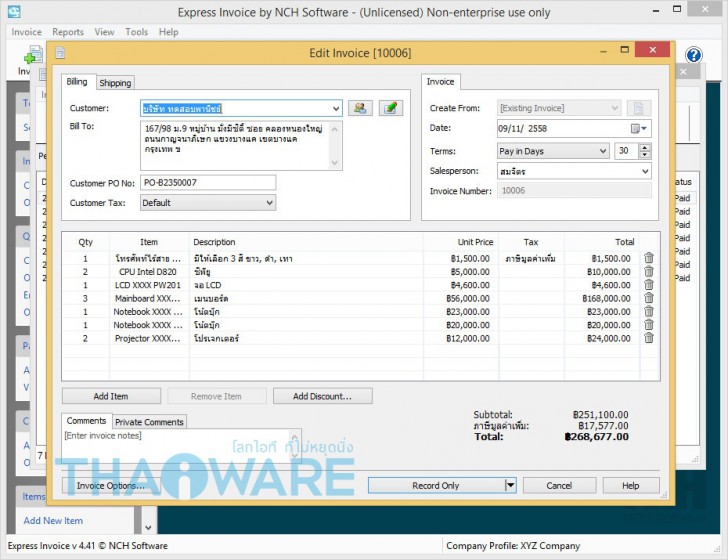The width and height of the screenshot is (728, 560).
Task: Click the Add Item button
Action: pos(110,396)
